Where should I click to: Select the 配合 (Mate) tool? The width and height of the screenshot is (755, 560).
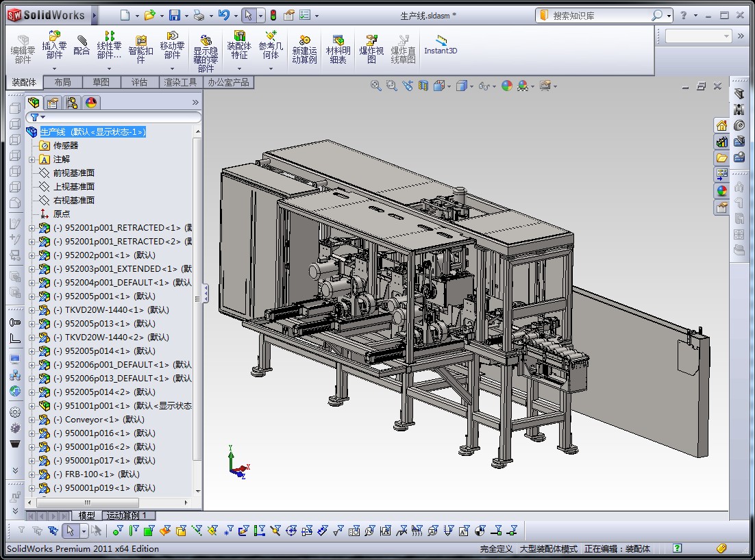pyautogui.click(x=82, y=45)
